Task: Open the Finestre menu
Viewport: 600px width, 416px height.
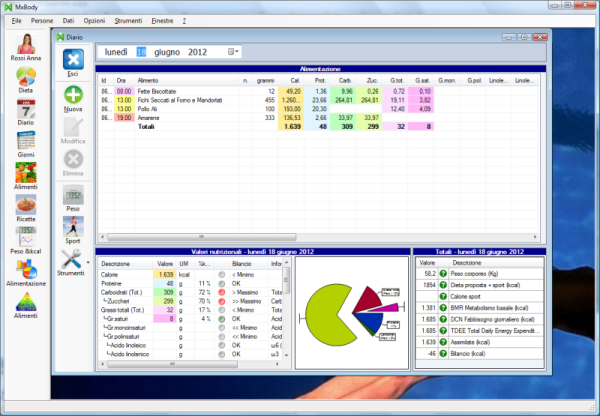Action: [x=162, y=21]
